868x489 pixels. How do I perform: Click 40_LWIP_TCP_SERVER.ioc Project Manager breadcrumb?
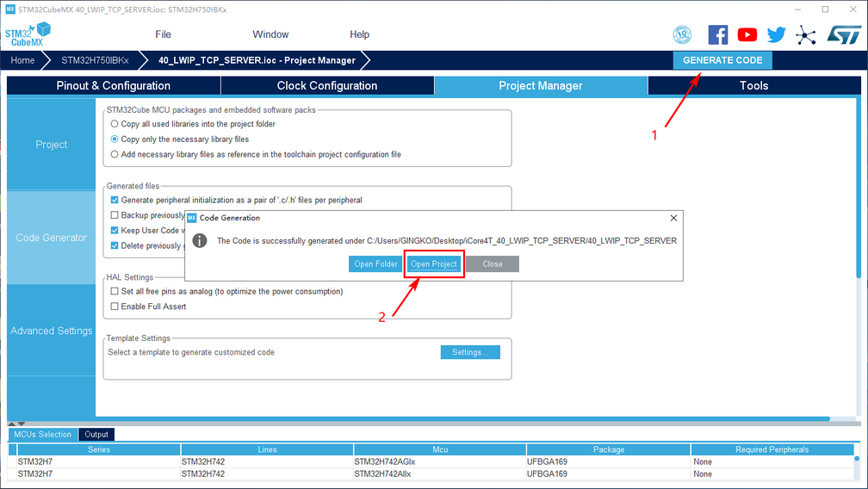click(257, 60)
